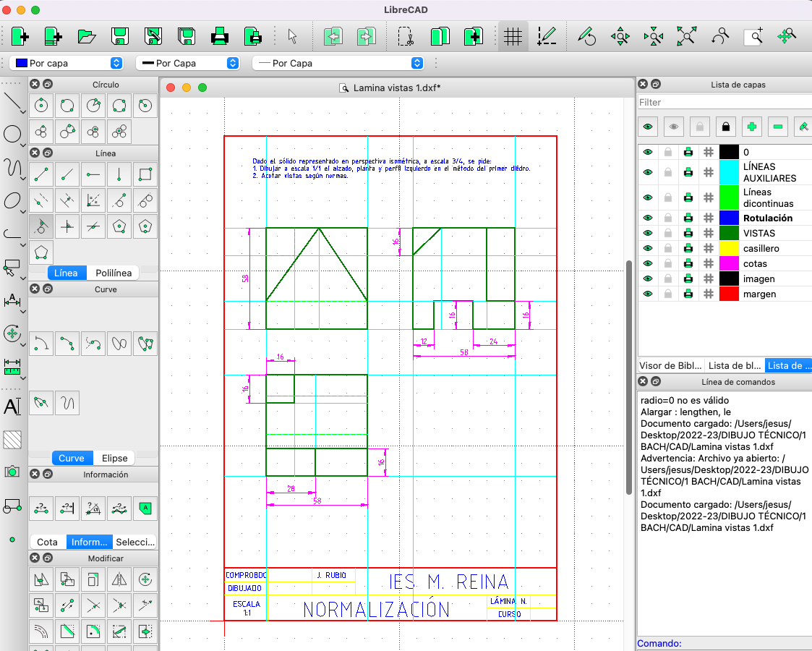Viewport: 812px width, 651px height.
Task: Click the magenta swatch of cotas layer
Action: pos(729,263)
